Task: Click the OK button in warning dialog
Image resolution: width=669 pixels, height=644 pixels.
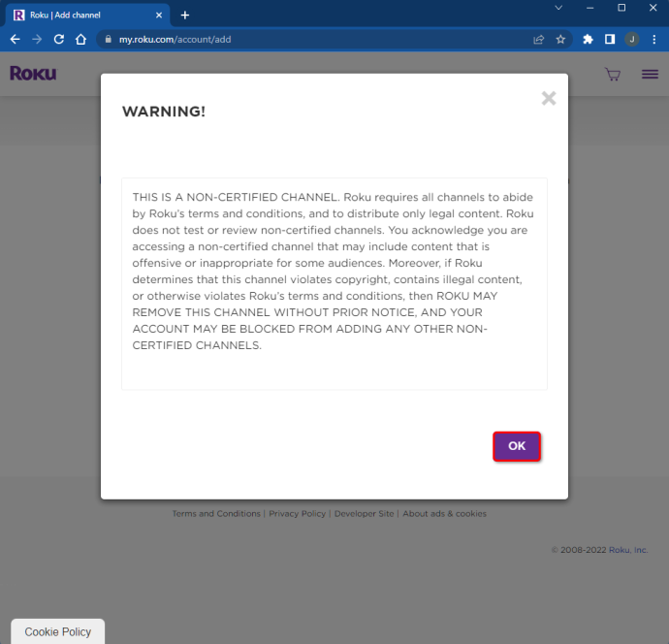Action: click(x=517, y=446)
